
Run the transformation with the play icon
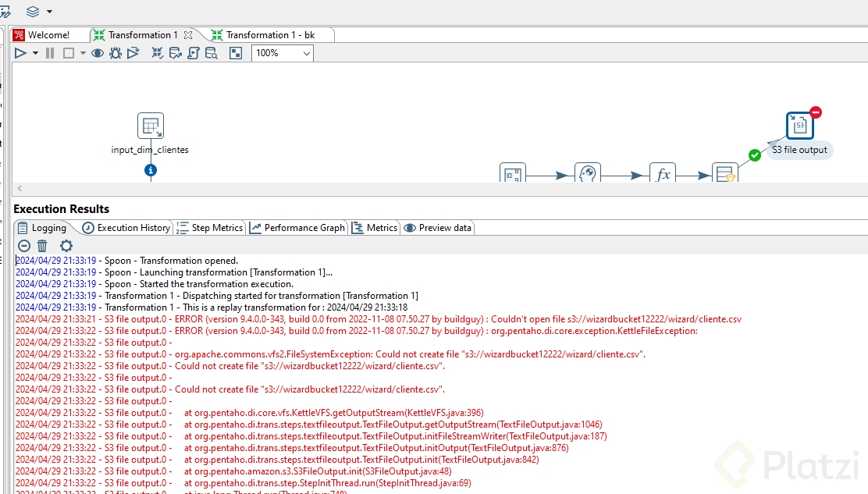coord(20,53)
